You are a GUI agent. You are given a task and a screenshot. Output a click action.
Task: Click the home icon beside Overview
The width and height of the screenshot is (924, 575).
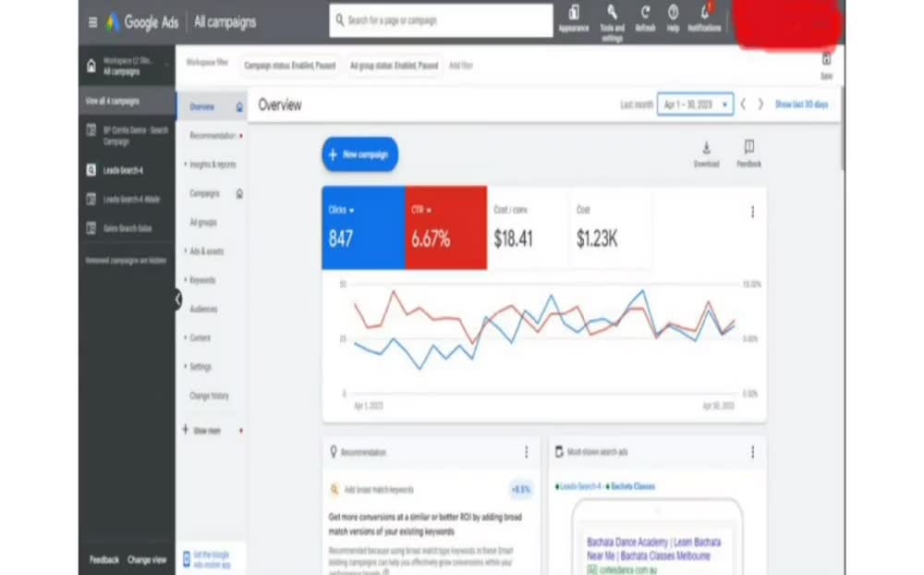(x=239, y=107)
